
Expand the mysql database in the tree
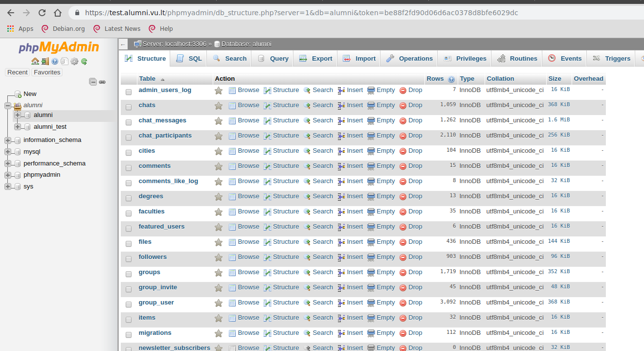pyautogui.click(x=7, y=152)
